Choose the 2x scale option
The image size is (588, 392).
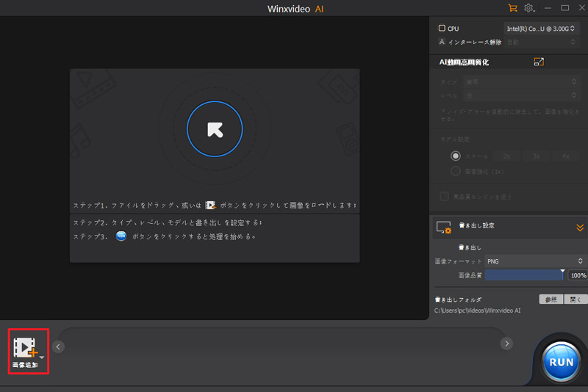tap(506, 156)
